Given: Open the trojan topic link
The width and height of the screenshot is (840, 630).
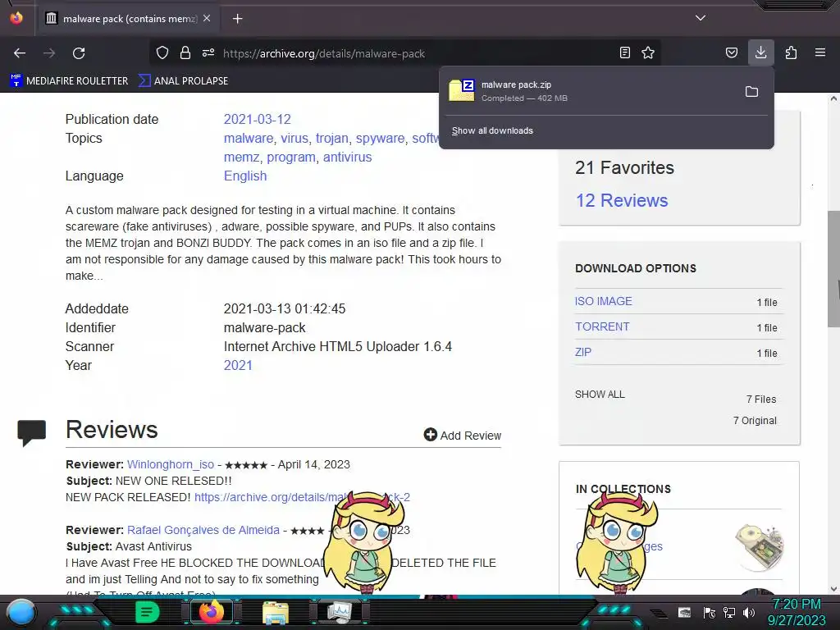Looking at the screenshot, I should pyautogui.click(x=332, y=138).
